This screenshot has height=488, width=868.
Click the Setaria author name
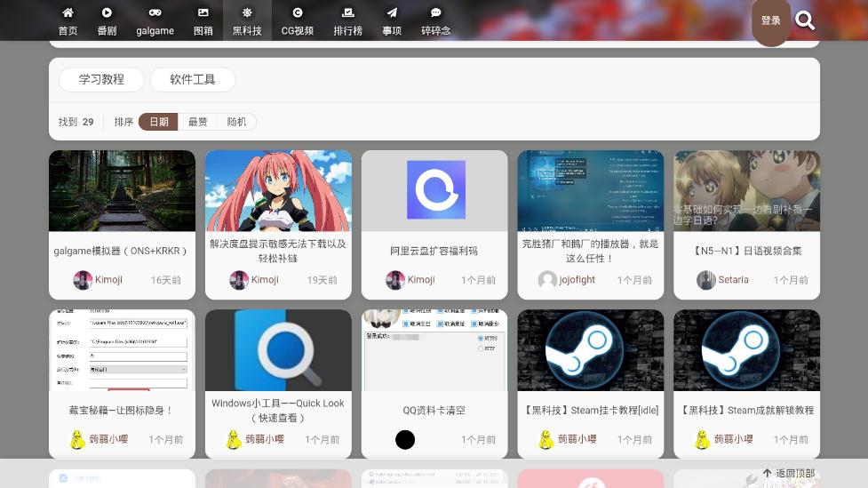[x=734, y=280]
